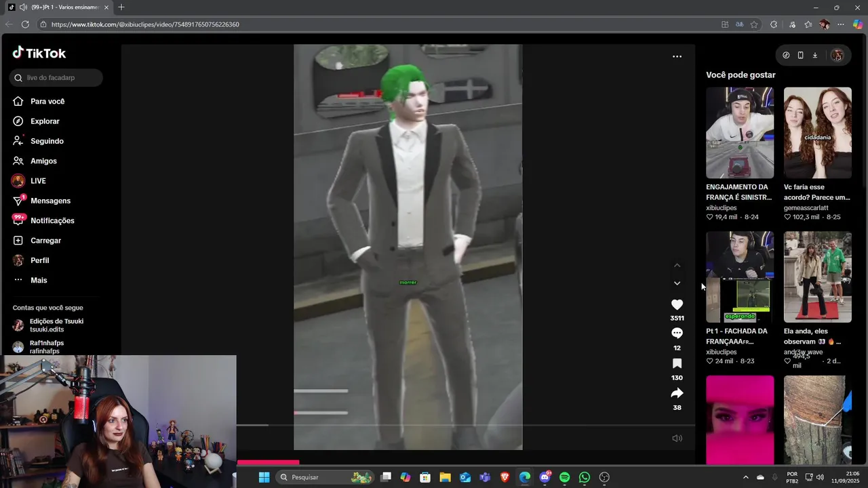Open comments with the speech bubble icon
This screenshot has height=488, width=868.
[x=677, y=333]
